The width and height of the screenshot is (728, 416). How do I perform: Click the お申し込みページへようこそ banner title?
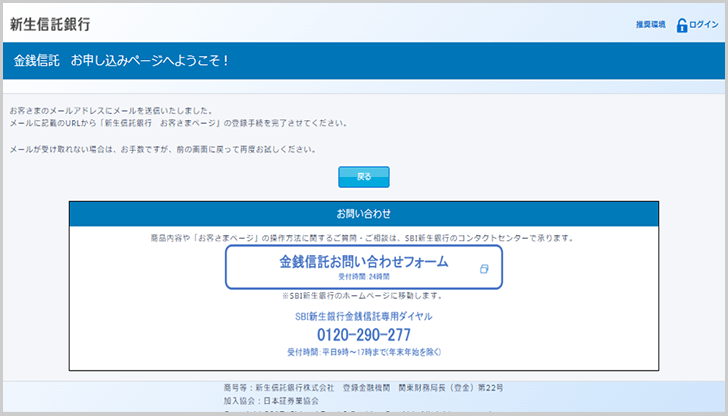(122, 61)
